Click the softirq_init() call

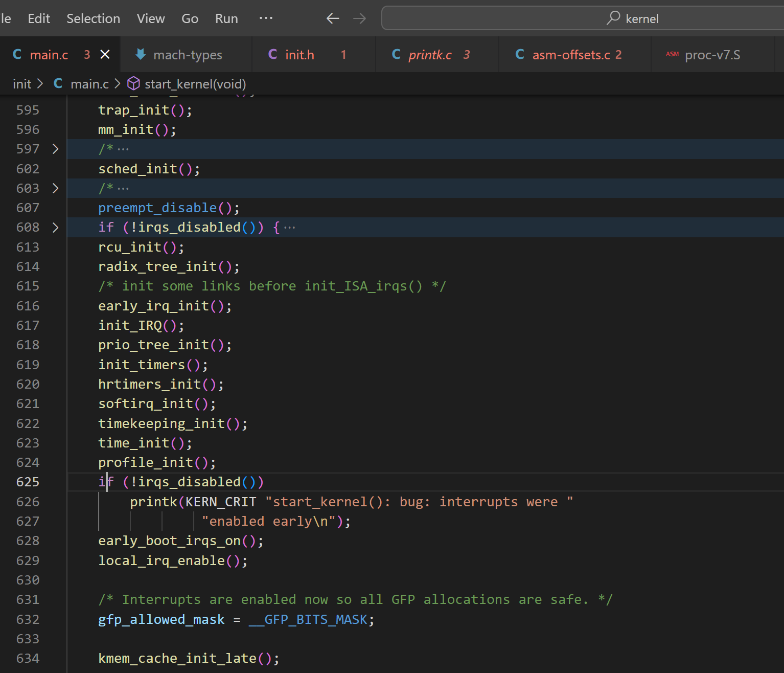pyautogui.click(x=157, y=403)
